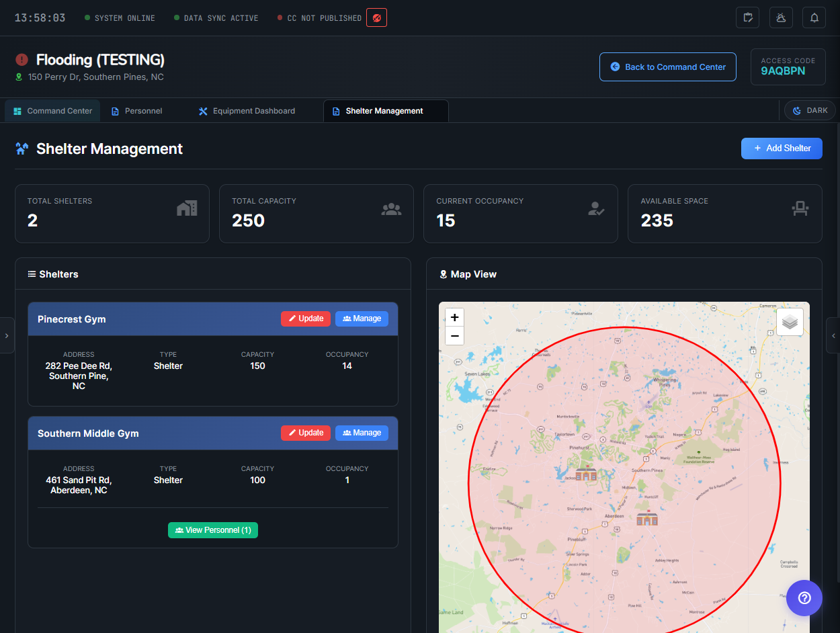Click the red alert icon next to Flooding (TESTING)
This screenshot has height=633, width=840.
21,59
